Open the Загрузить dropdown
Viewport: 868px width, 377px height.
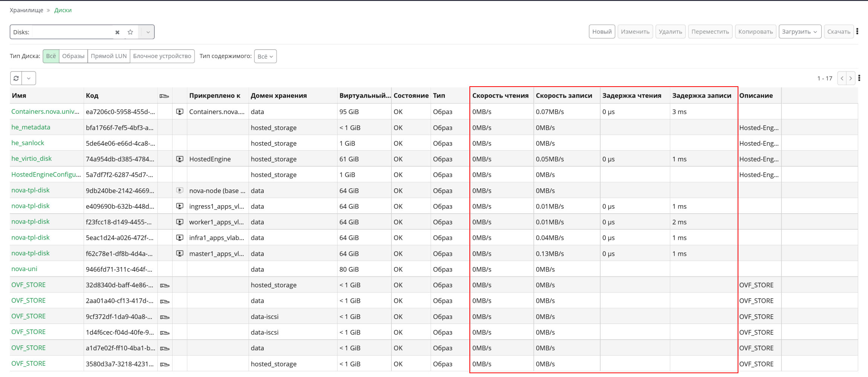800,32
